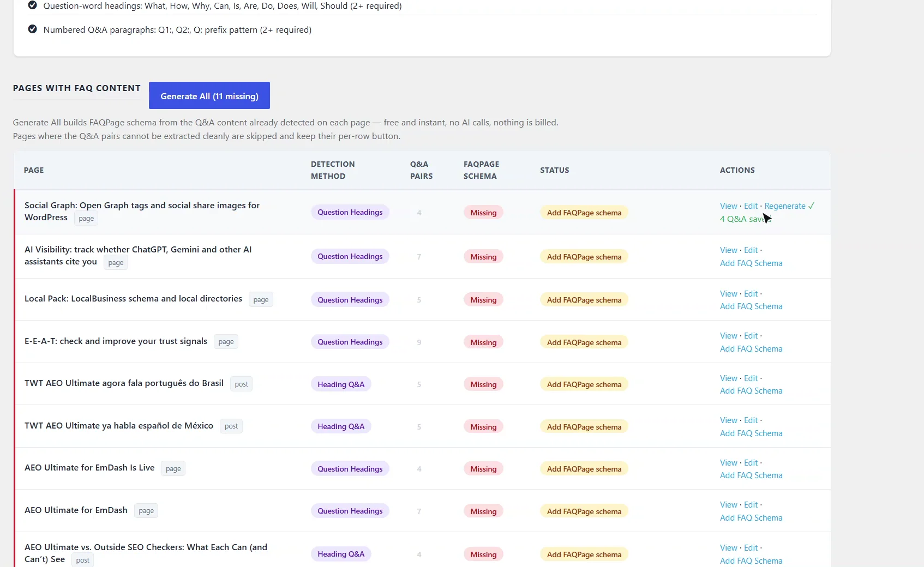Add FAQ Schema for E-E-A-T row
The image size is (924, 567).
pos(751,348)
